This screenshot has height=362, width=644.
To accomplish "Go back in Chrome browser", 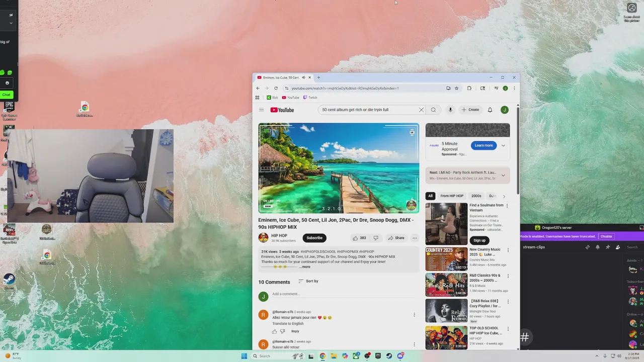I will point(258,88).
